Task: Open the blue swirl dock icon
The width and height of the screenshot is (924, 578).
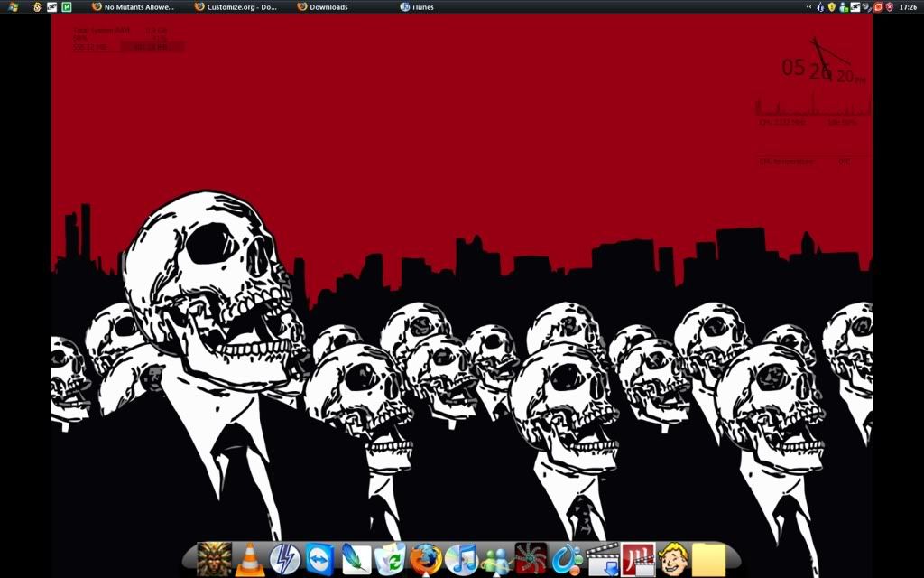Action: click(567, 559)
